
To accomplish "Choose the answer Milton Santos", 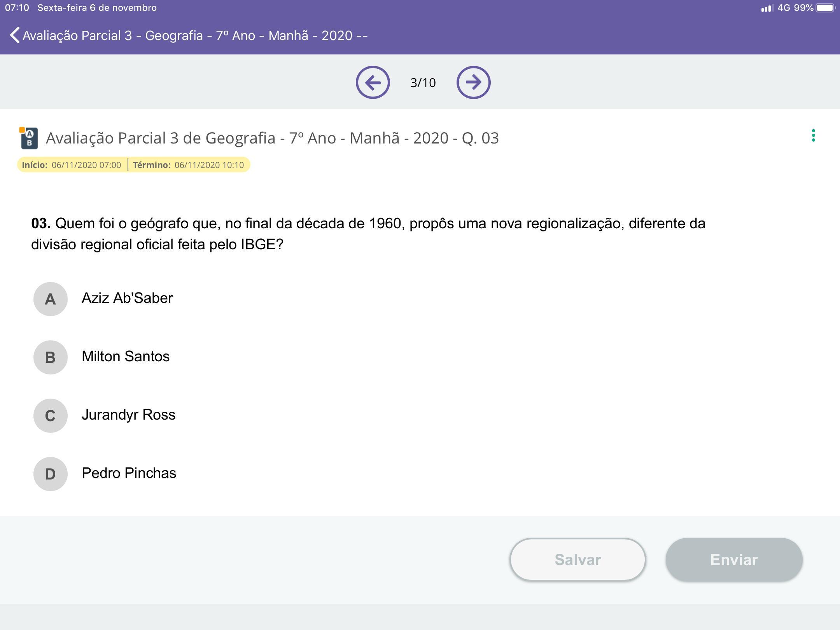I will pos(126,357).
